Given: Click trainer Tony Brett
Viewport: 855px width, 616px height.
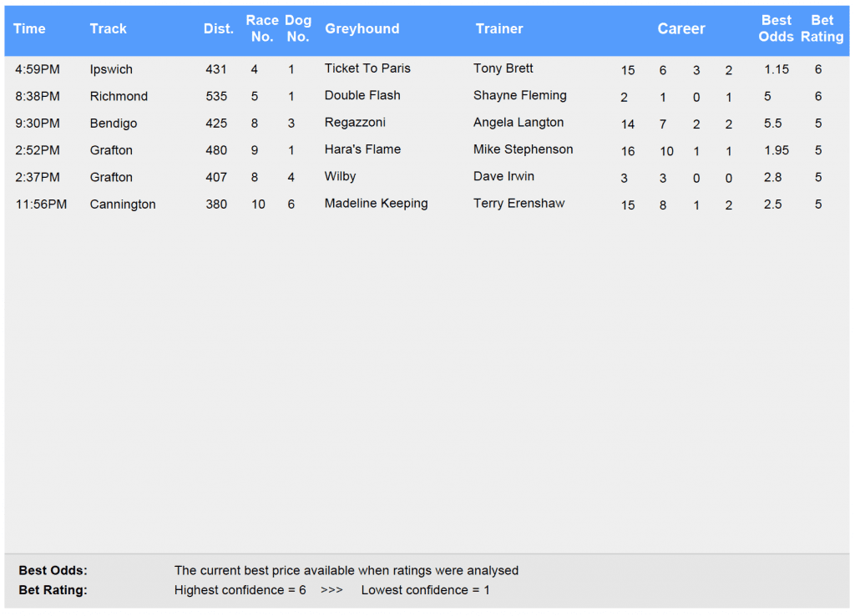Looking at the screenshot, I should [x=503, y=68].
